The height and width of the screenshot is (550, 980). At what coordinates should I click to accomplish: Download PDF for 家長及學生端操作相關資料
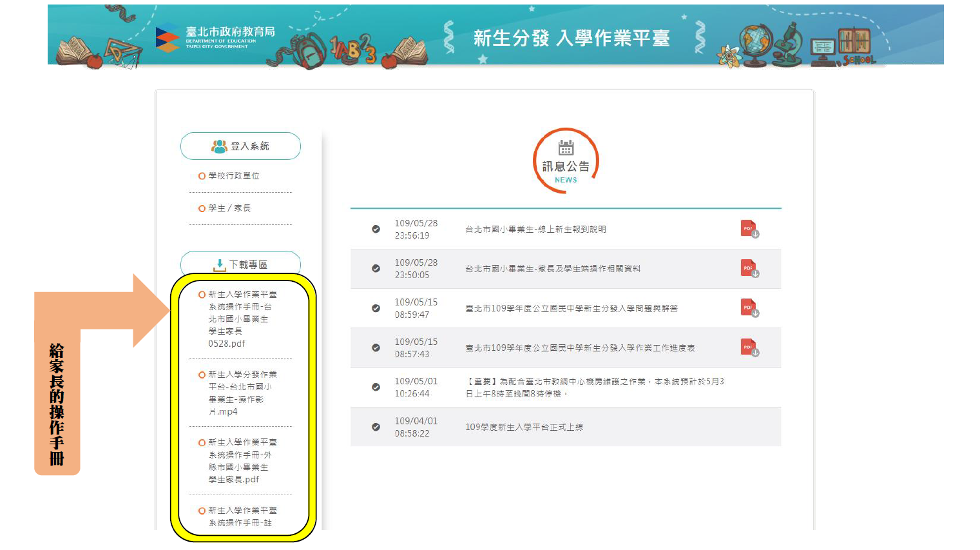[x=749, y=269]
